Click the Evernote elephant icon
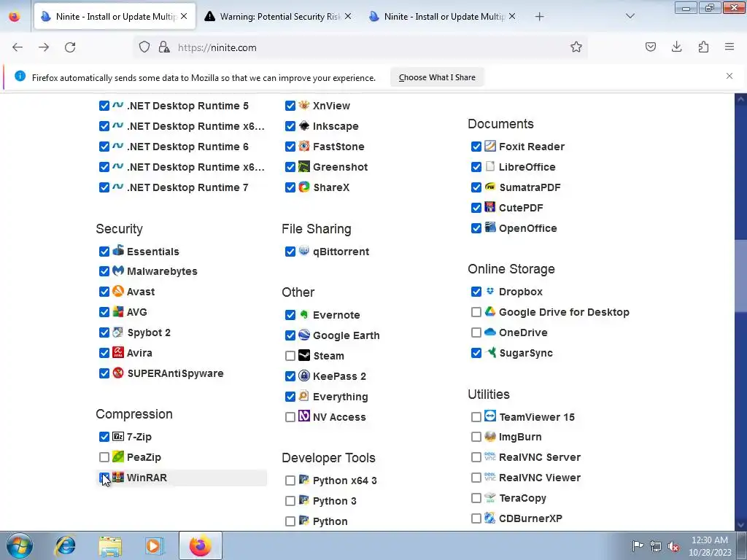This screenshot has height=560, width=747. point(304,315)
